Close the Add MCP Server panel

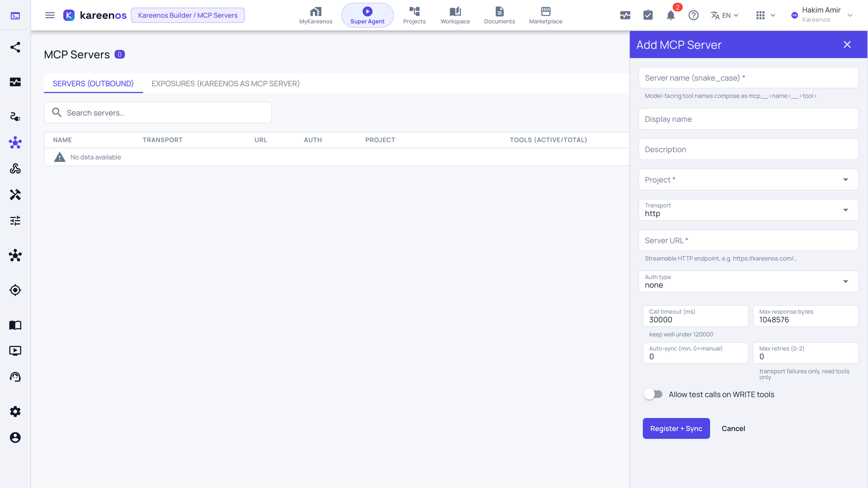(x=847, y=44)
